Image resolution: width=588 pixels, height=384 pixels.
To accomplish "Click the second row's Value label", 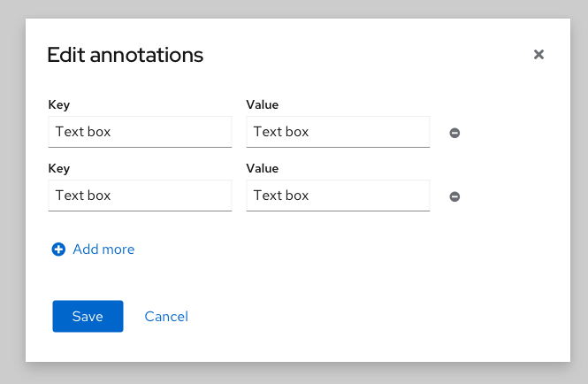I will [263, 168].
